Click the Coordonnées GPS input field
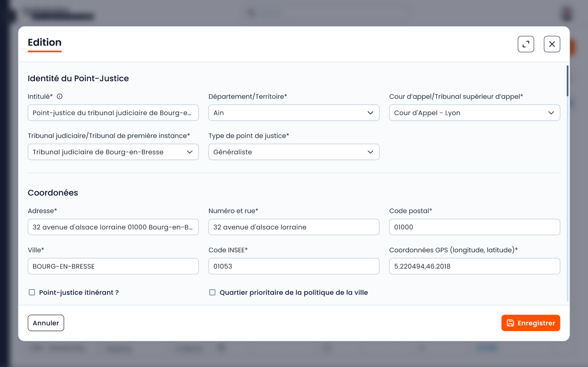Viewport: 588px width, 367px height. 474,266
